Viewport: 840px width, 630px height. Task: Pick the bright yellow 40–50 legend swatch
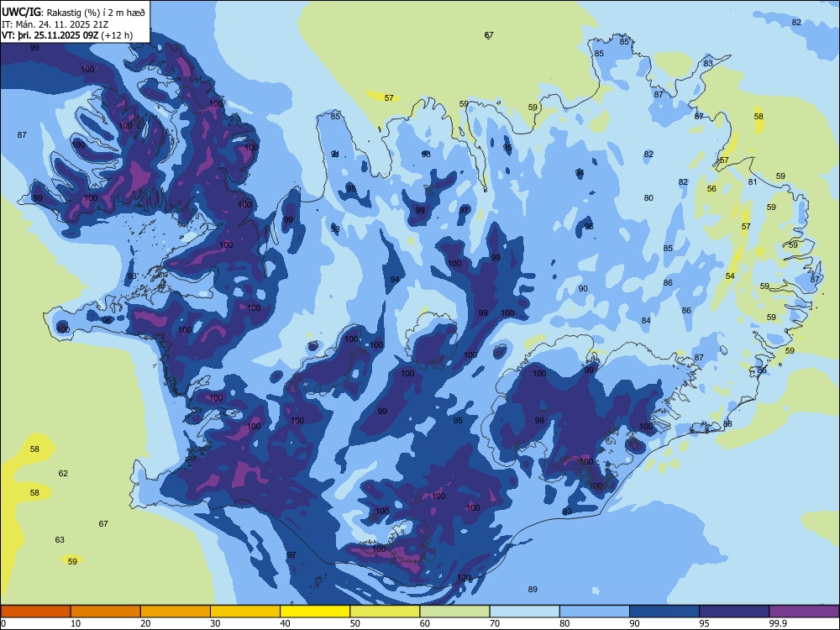pyautogui.click(x=315, y=612)
